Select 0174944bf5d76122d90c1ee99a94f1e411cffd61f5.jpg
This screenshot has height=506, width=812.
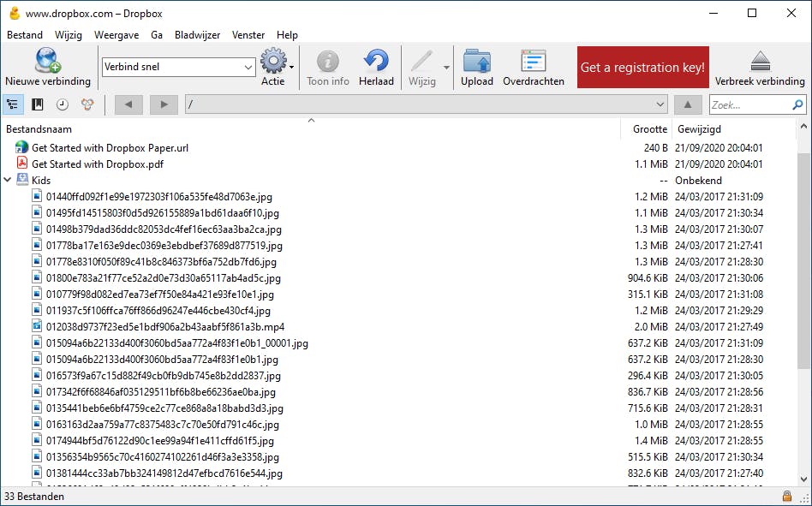[x=160, y=441]
